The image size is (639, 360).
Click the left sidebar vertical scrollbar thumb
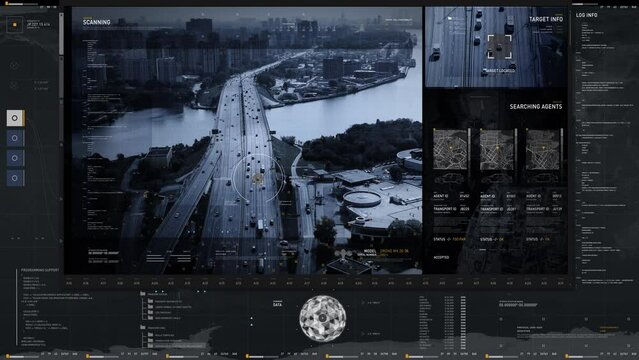pos(61,33)
